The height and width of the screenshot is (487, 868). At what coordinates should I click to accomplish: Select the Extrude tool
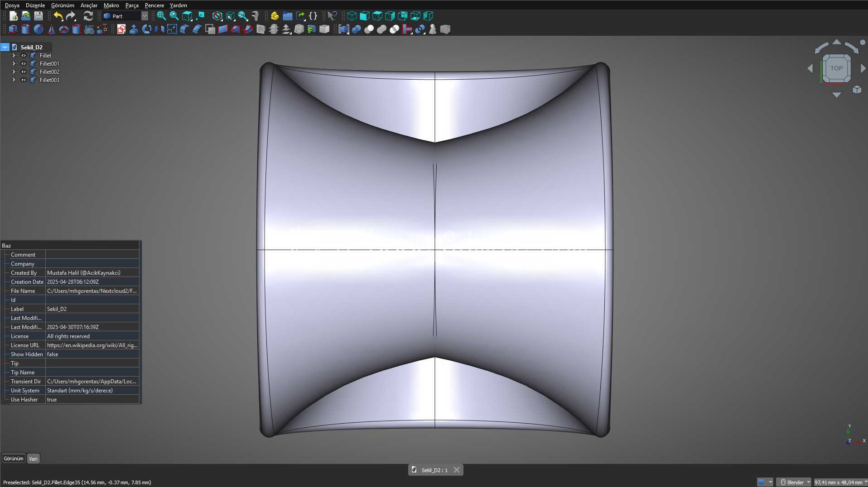pos(134,29)
